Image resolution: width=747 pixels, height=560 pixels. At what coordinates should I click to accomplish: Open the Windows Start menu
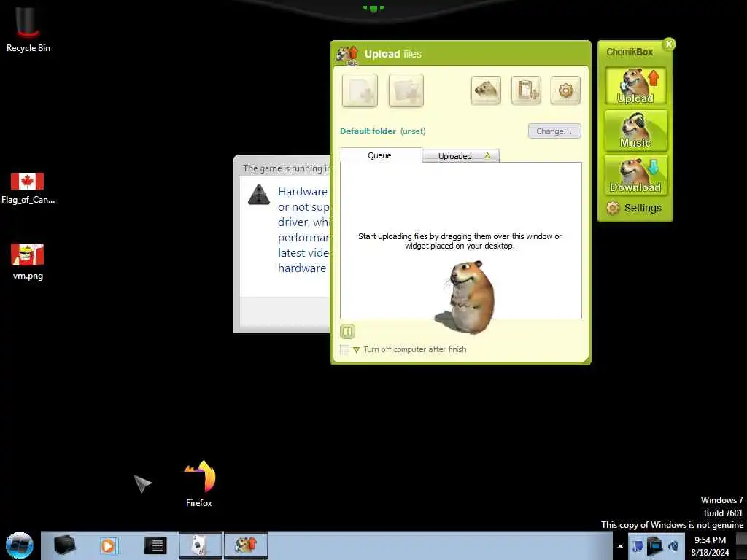(20, 545)
